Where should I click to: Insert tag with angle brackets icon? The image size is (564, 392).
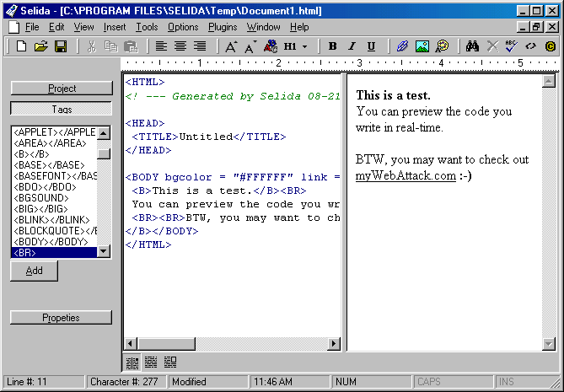click(x=530, y=46)
